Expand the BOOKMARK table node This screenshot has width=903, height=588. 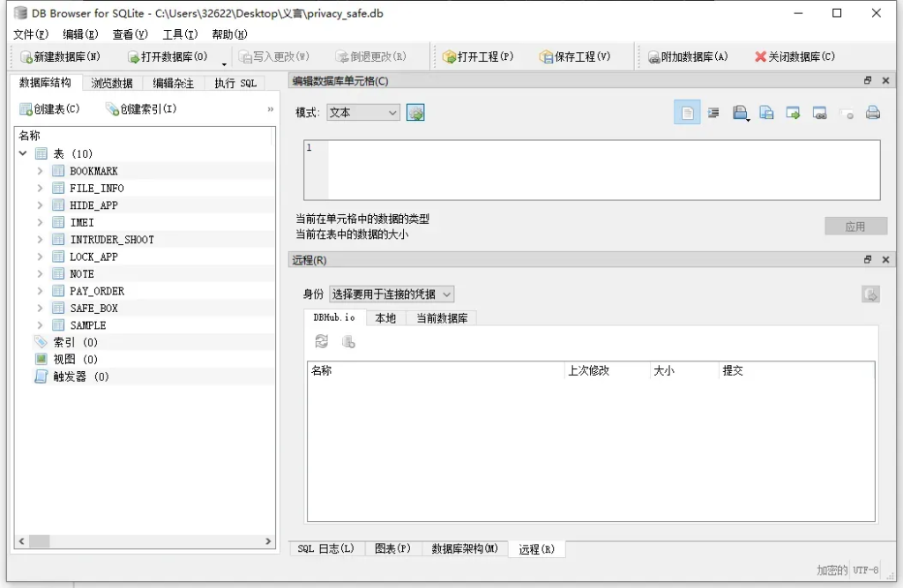[40, 170]
